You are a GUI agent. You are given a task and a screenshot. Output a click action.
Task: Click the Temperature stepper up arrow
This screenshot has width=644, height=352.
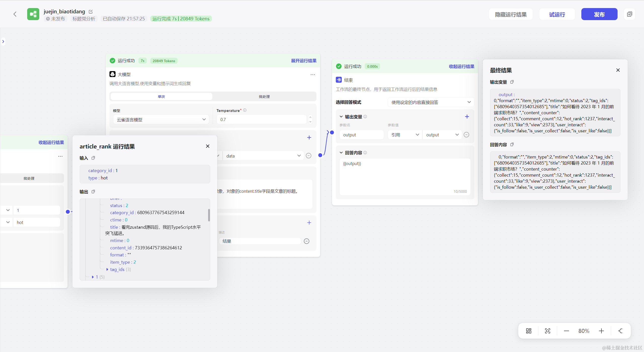(x=310, y=117)
